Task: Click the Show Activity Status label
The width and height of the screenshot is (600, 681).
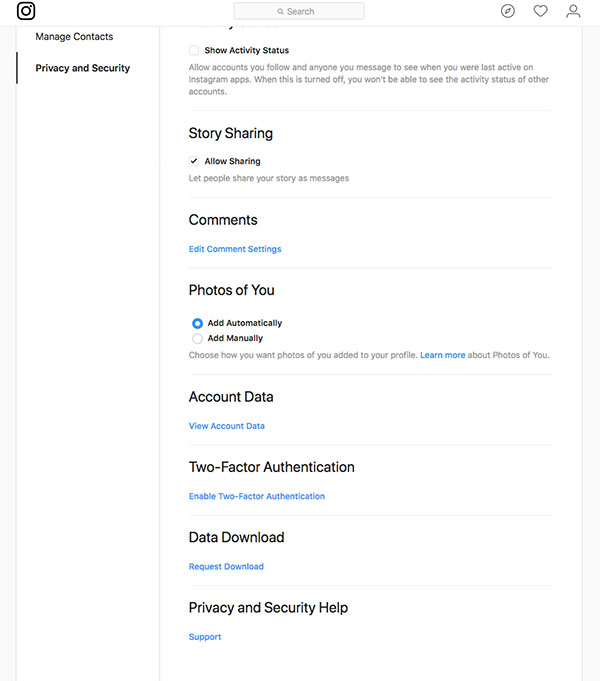Action: coord(246,50)
